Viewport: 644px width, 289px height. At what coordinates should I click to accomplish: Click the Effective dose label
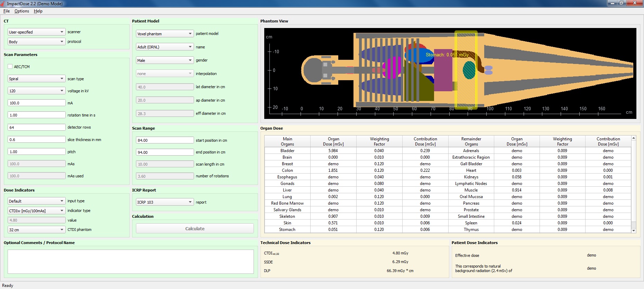(467, 255)
